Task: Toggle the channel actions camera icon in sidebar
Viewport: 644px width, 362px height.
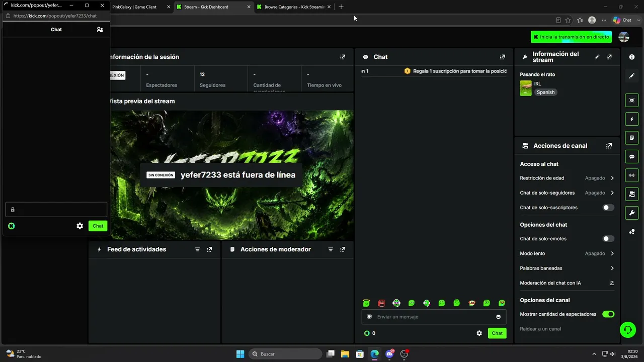Action: [632, 194]
